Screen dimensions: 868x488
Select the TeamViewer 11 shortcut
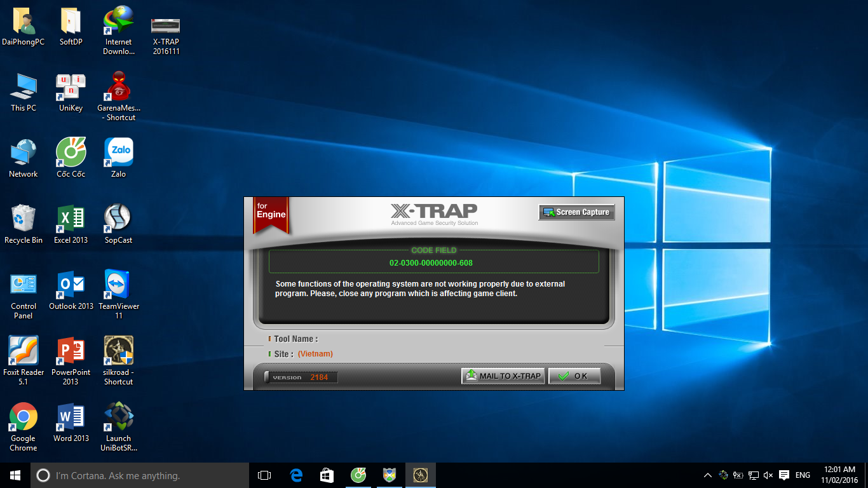point(118,295)
